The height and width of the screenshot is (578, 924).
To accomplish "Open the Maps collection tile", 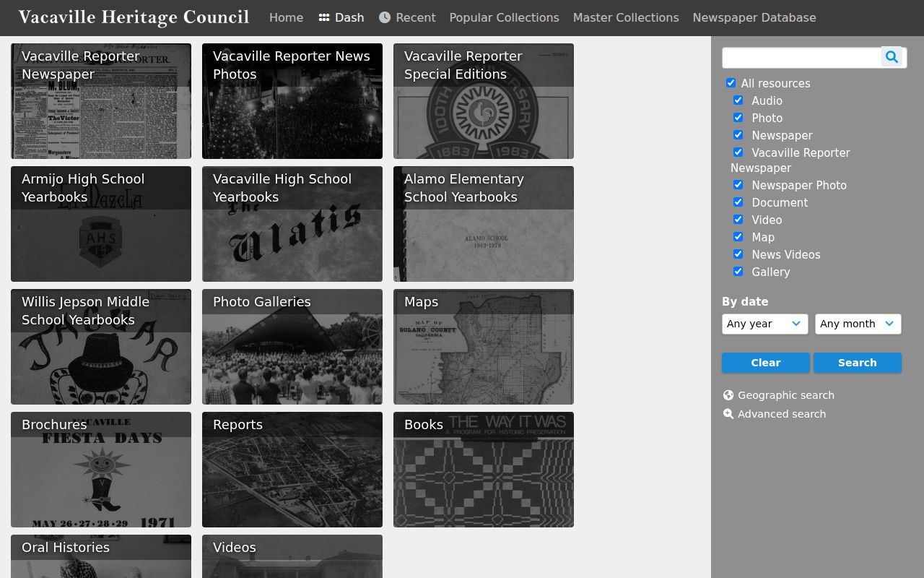I will pyautogui.click(x=484, y=347).
